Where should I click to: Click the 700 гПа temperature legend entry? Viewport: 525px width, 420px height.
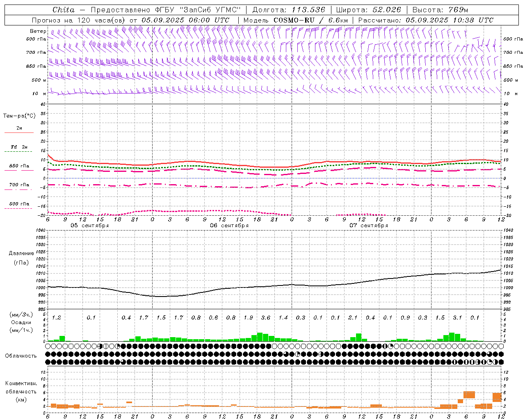19,185
